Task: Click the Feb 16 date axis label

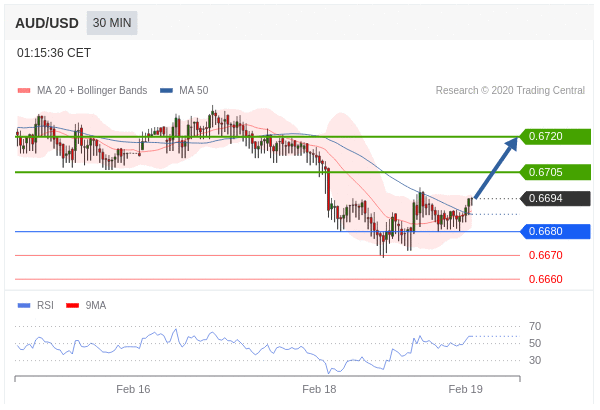Action: (133, 389)
